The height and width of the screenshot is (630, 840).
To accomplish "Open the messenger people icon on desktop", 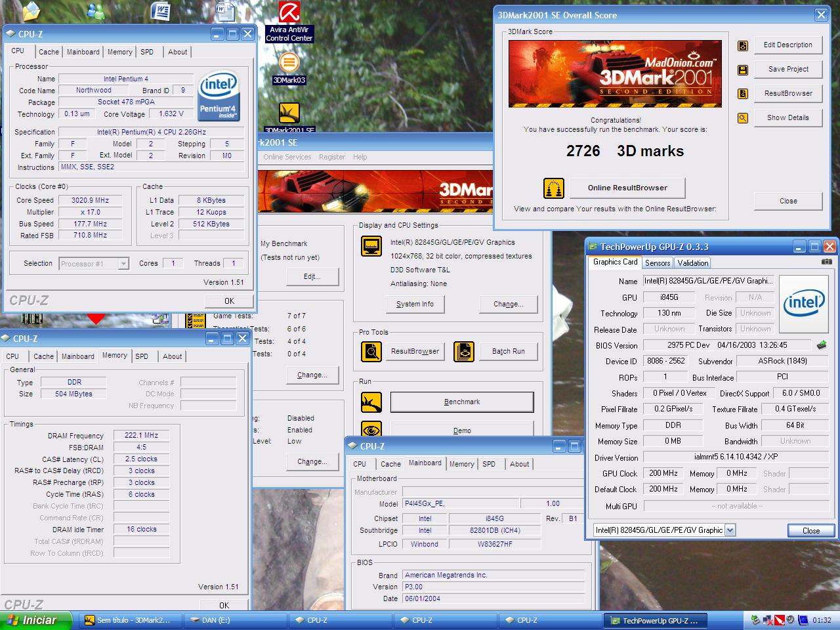I will [x=96, y=11].
